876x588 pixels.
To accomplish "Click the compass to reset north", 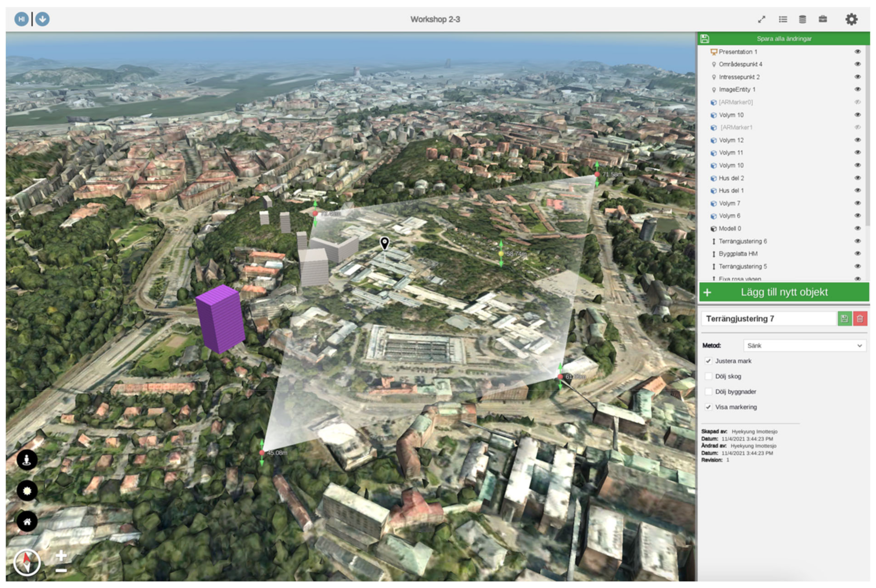I will [x=27, y=562].
